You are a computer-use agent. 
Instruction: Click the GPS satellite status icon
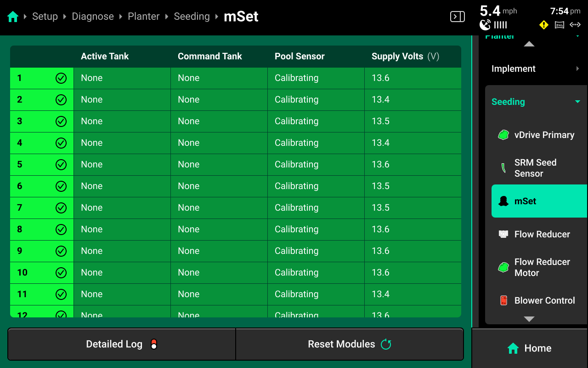pyautogui.click(x=485, y=25)
